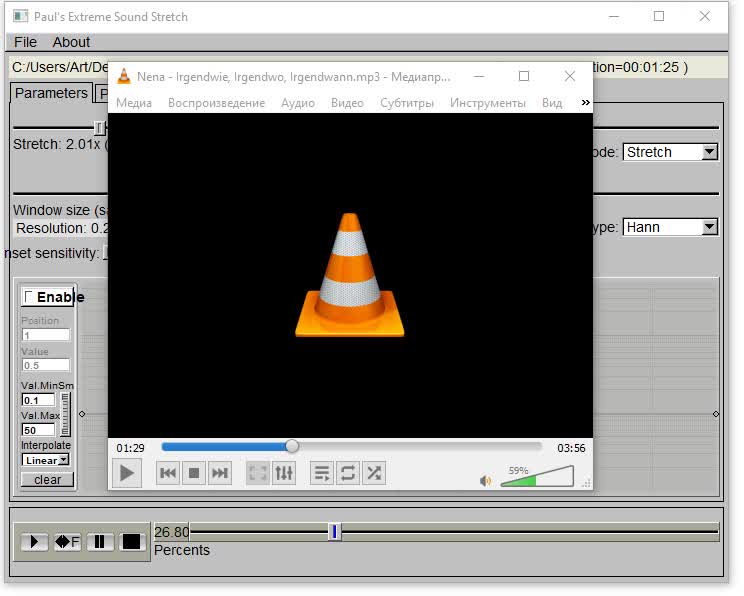
Task: Pause playback in Paul's Extreme Sound Stretch
Action: pyautogui.click(x=100, y=541)
